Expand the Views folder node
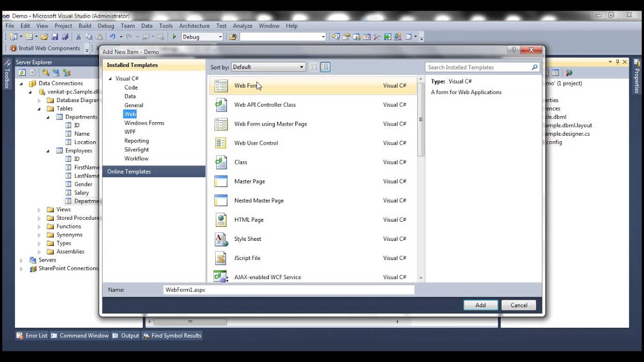Image resolution: width=644 pixels, height=362 pixels. tap(39, 210)
